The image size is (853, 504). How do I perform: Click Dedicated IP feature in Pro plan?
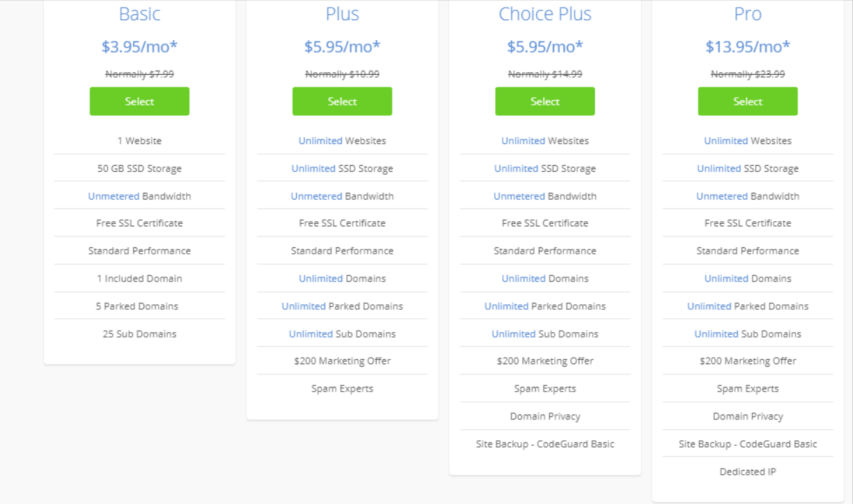click(748, 472)
